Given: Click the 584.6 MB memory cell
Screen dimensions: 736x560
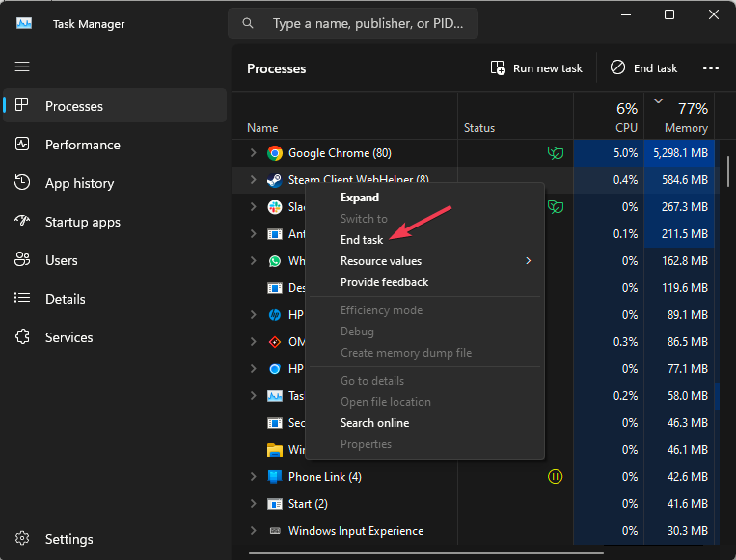Looking at the screenshot, I should 680,180.
